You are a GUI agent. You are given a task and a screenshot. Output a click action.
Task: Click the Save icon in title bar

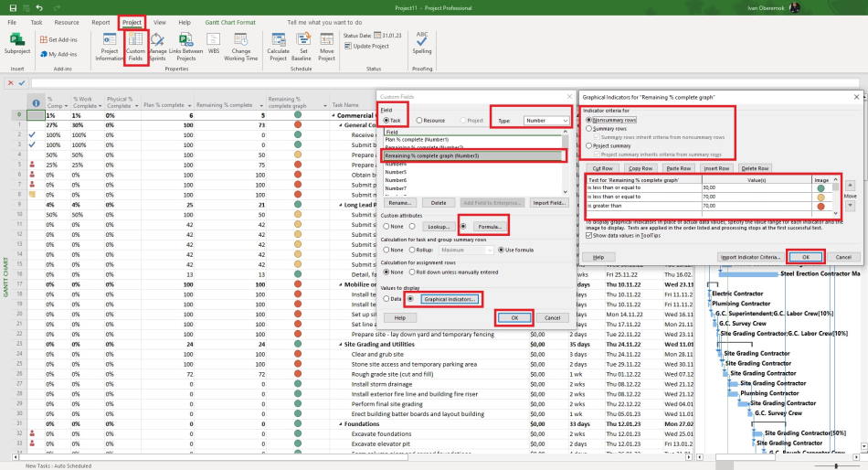point(14,7)
